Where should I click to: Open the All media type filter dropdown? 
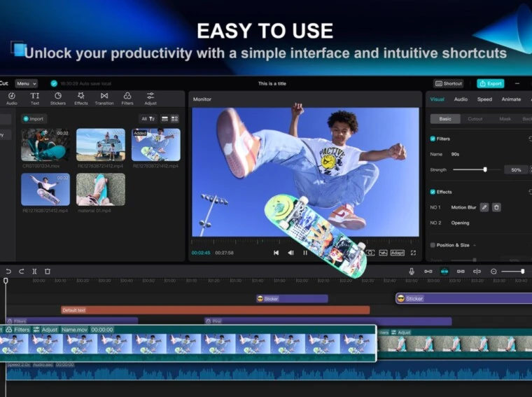(148, 119)
